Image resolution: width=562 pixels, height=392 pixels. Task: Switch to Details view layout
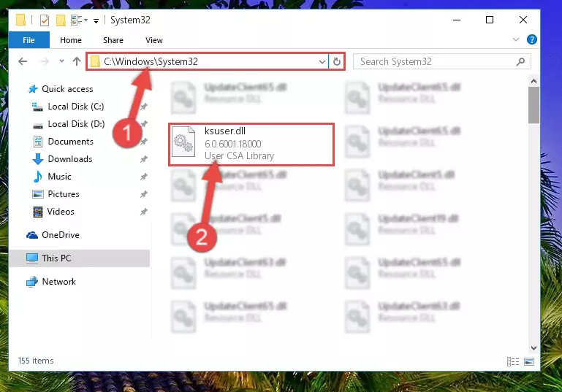point(513,361)
